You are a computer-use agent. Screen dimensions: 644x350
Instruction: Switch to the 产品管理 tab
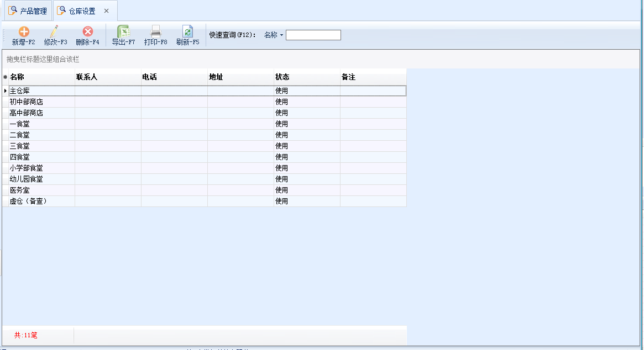click(x=28, y=11)
